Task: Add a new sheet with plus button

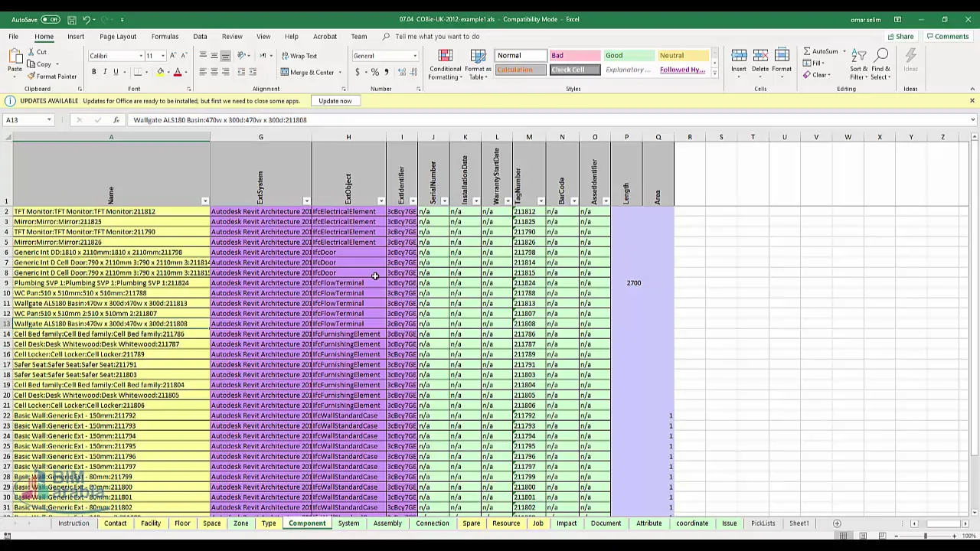Action: [837, 523]
